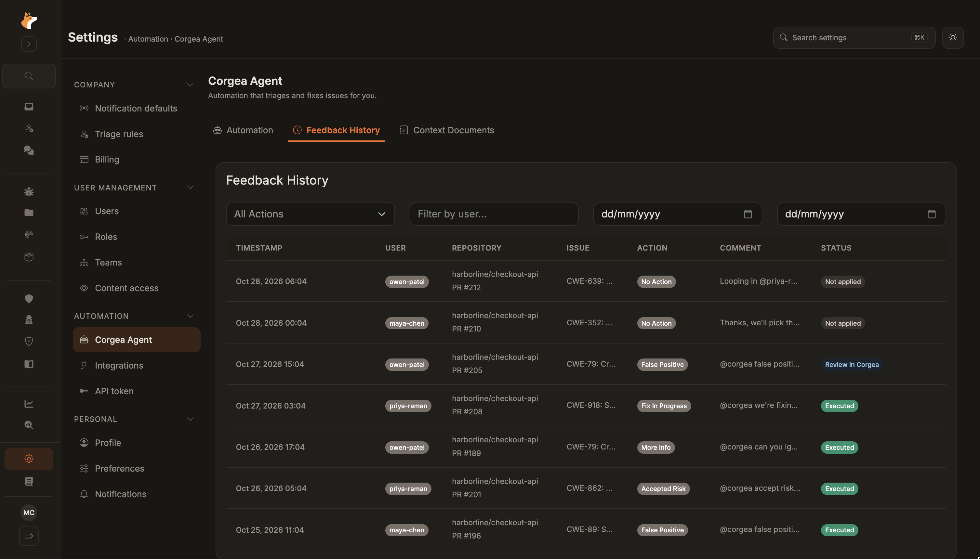
Task: Click the More Info action badge
Action: 656,447
